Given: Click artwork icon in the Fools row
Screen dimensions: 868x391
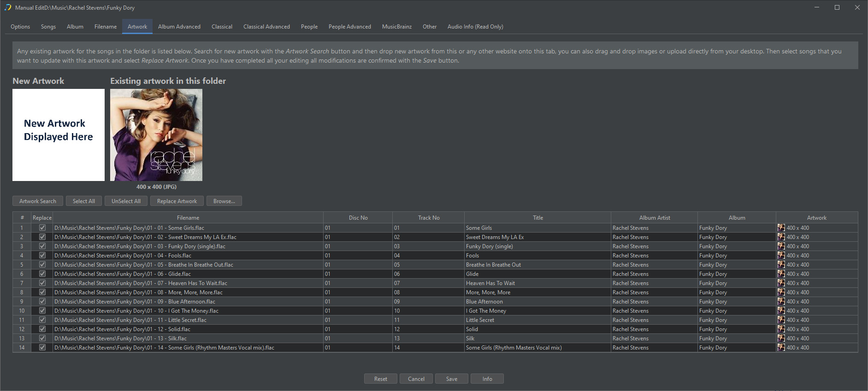Looking at the screenshot, I should 781,255.
